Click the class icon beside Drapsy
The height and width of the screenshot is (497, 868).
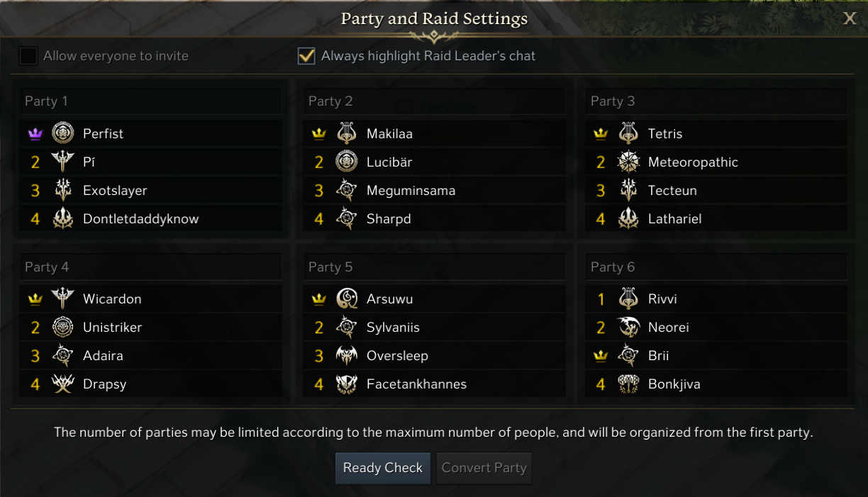63,384
